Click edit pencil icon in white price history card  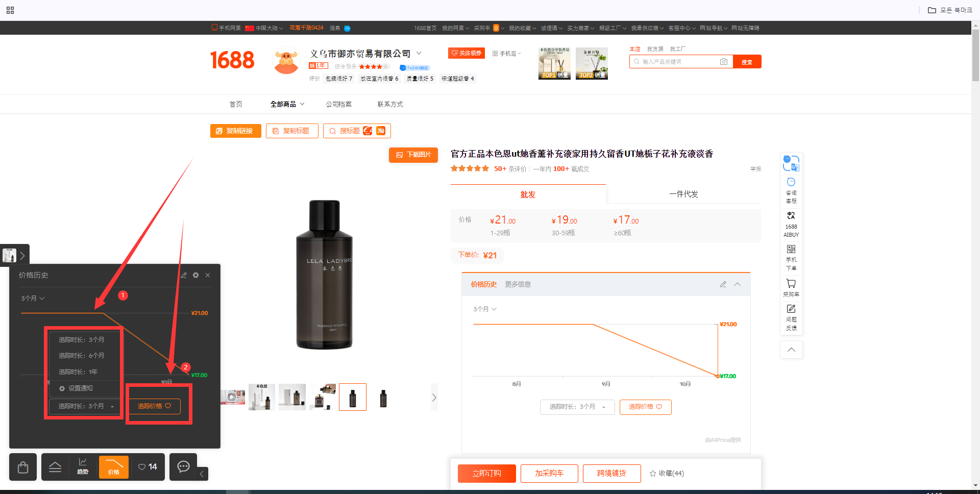[x=723, y=284]
